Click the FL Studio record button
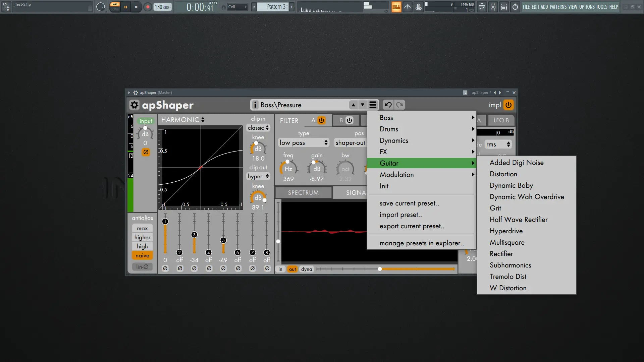Image resolution: width=644 pixels, height=362 pixels. tap(147, 7)
